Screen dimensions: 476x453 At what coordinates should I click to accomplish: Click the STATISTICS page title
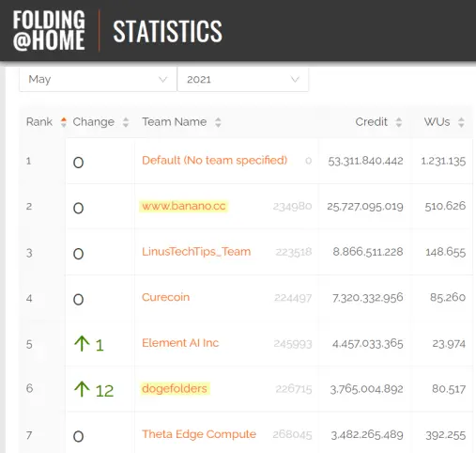click(x=167, y=31)
